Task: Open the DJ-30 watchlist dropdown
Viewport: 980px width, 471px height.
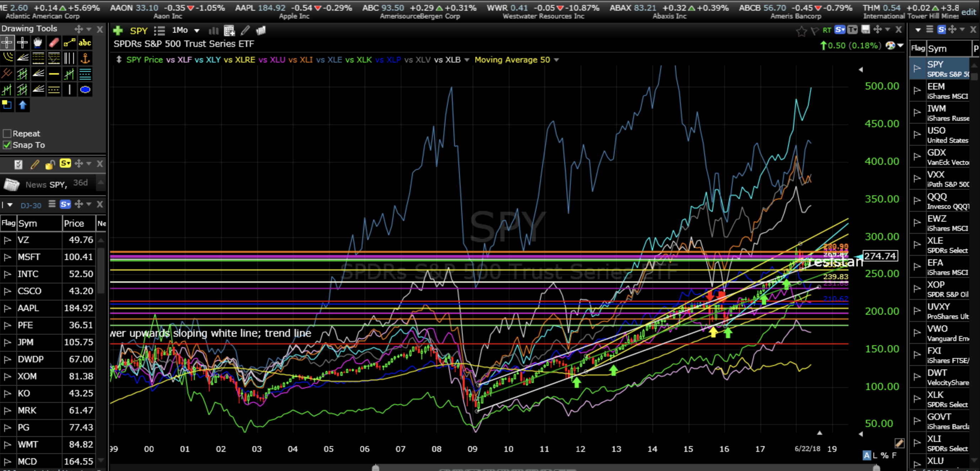Action: tap(10, 205)
